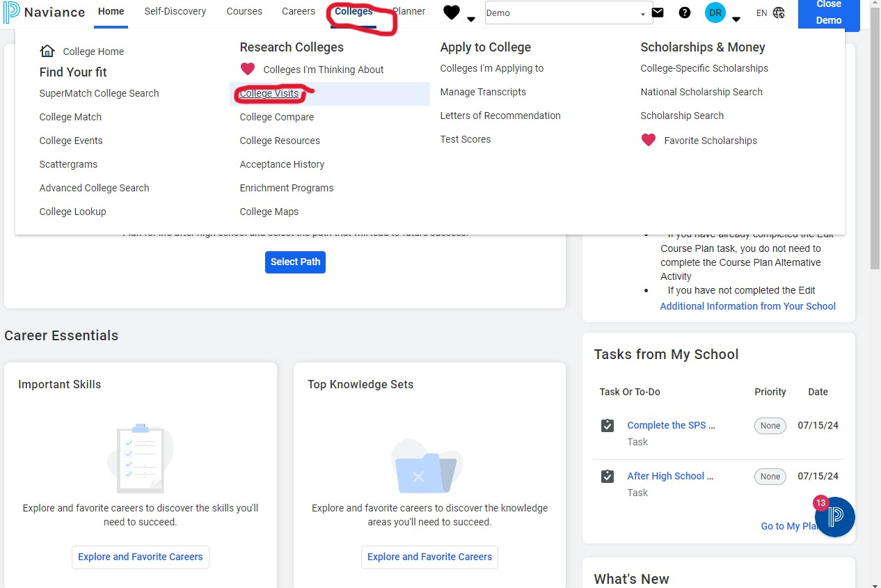Open the Careers menu
The height and width of the screenshot is (588, 881).
pyautogui.click(x=299, y=12)
